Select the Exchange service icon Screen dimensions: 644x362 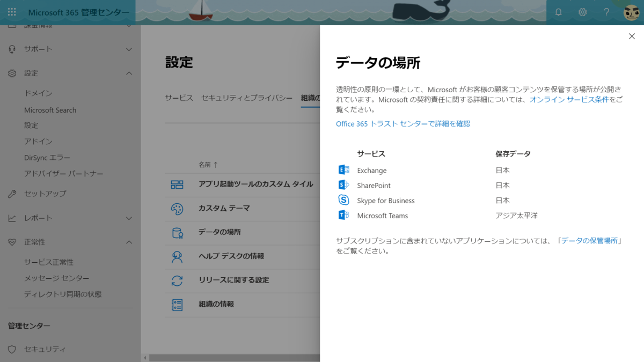(x=343, y=169)
